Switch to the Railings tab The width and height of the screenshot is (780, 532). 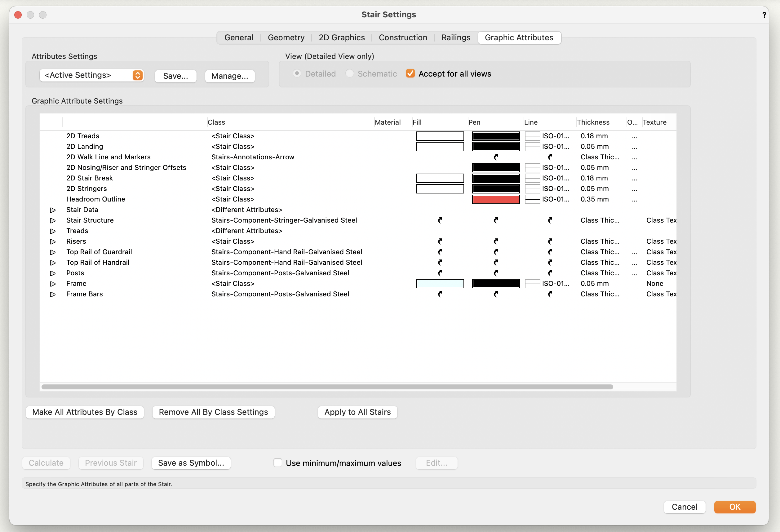pos(455,38)
